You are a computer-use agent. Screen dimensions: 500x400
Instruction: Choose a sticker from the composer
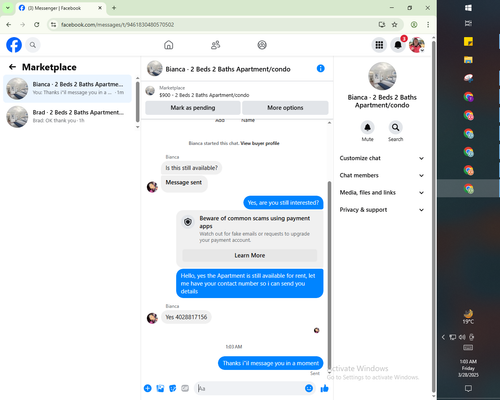[173, 388]
